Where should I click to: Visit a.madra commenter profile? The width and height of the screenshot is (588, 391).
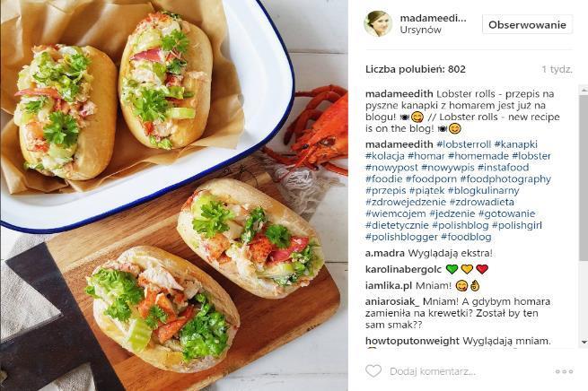coord(385,253)
